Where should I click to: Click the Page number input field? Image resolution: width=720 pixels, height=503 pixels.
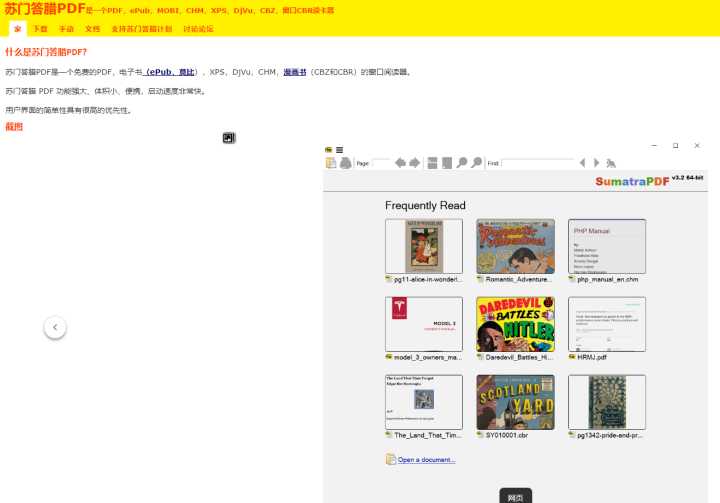pos(381,163)
